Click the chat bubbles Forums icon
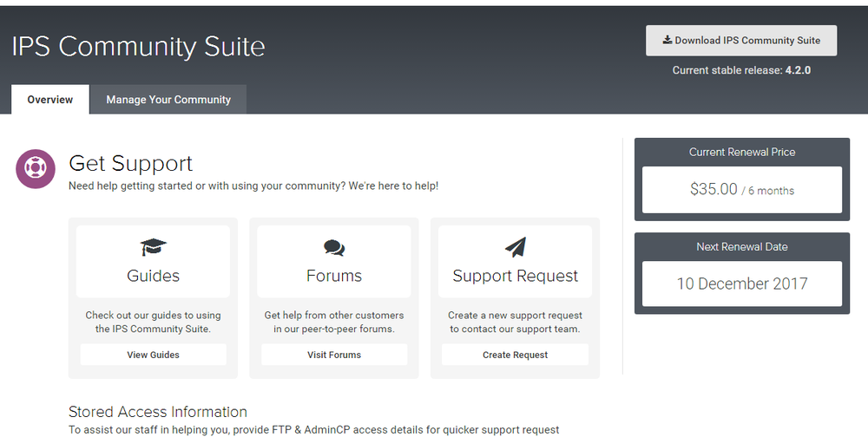Viewport: 868px width, 437px height. [334, 247]
